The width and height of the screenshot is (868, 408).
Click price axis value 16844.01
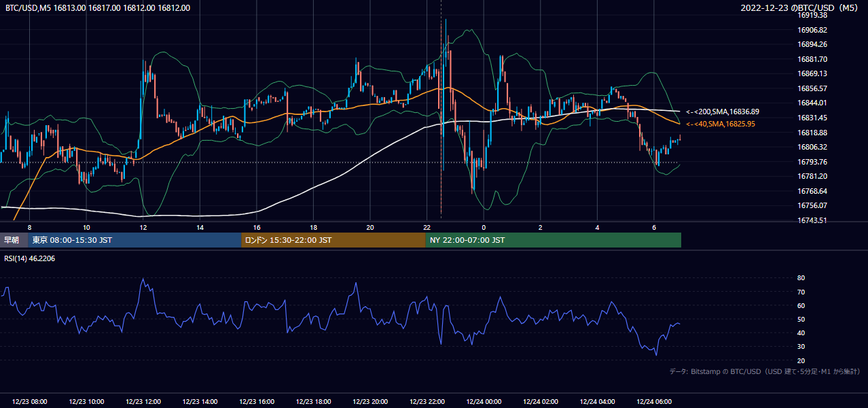pyautogui.click(x=812, y=103)
